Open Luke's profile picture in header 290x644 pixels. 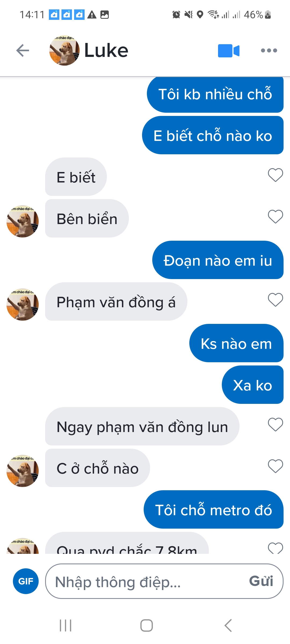point(64,50)
